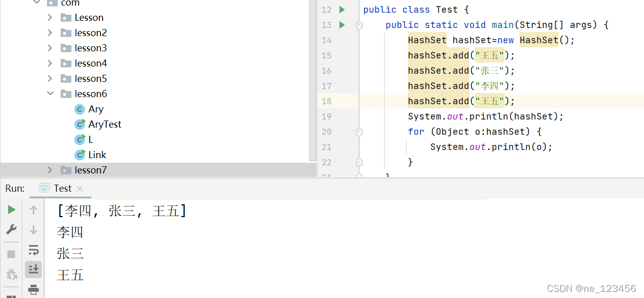Expand the lesson7 folder

click(x=49, y=169)
